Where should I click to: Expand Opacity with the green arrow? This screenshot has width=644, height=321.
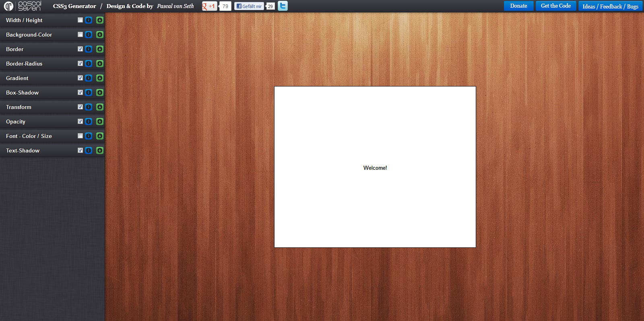(x=100, y=121)
